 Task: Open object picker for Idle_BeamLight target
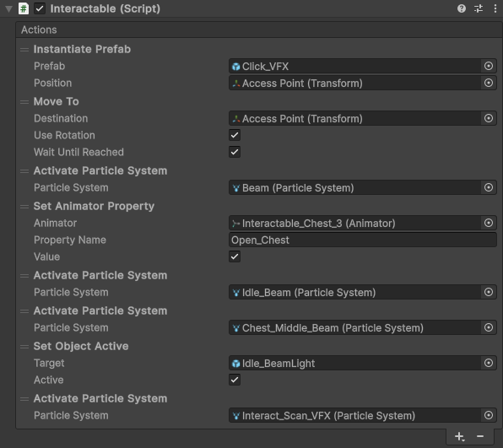[x=489, y=363]
